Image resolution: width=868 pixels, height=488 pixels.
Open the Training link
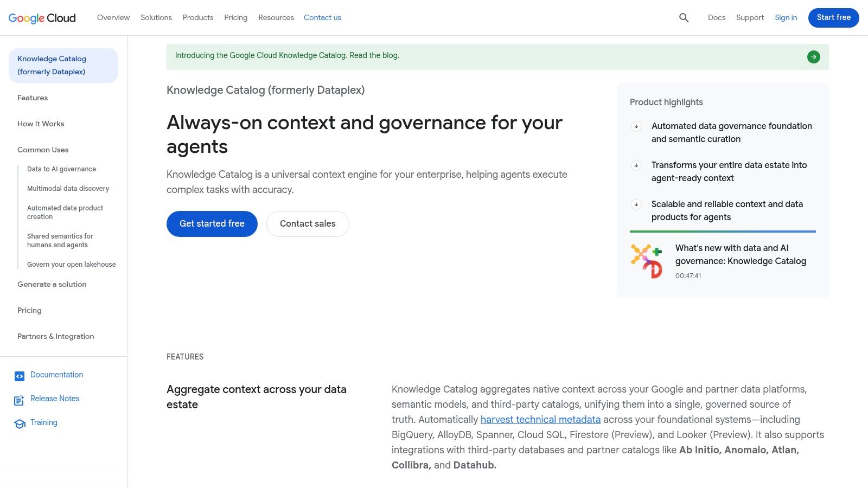tap(44, 423)
